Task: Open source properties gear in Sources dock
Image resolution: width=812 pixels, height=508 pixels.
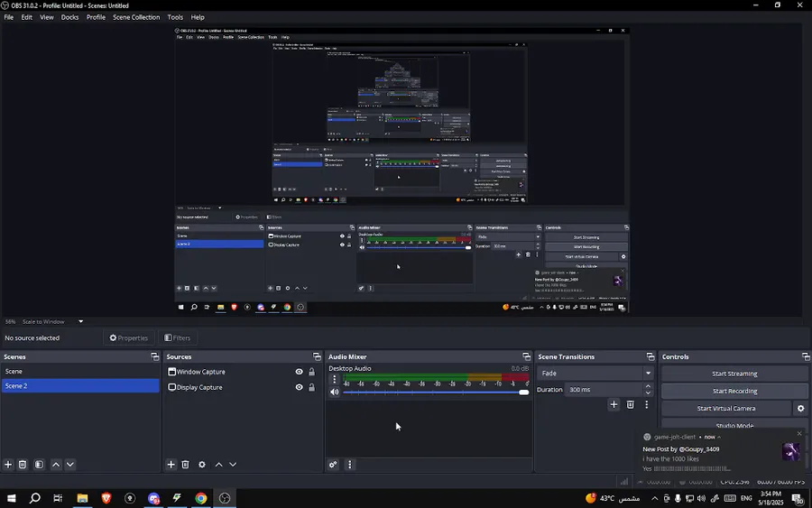Action: click(202, 465)
